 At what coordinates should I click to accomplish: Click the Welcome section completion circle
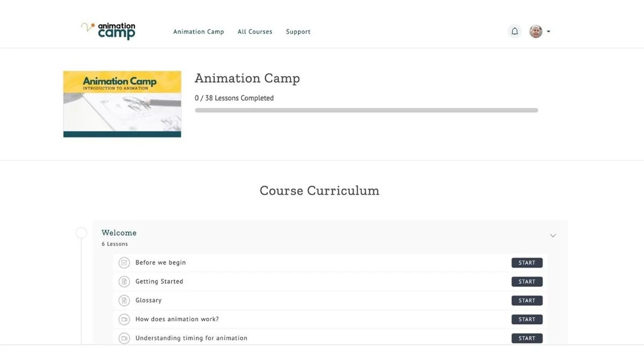(81, 233)
